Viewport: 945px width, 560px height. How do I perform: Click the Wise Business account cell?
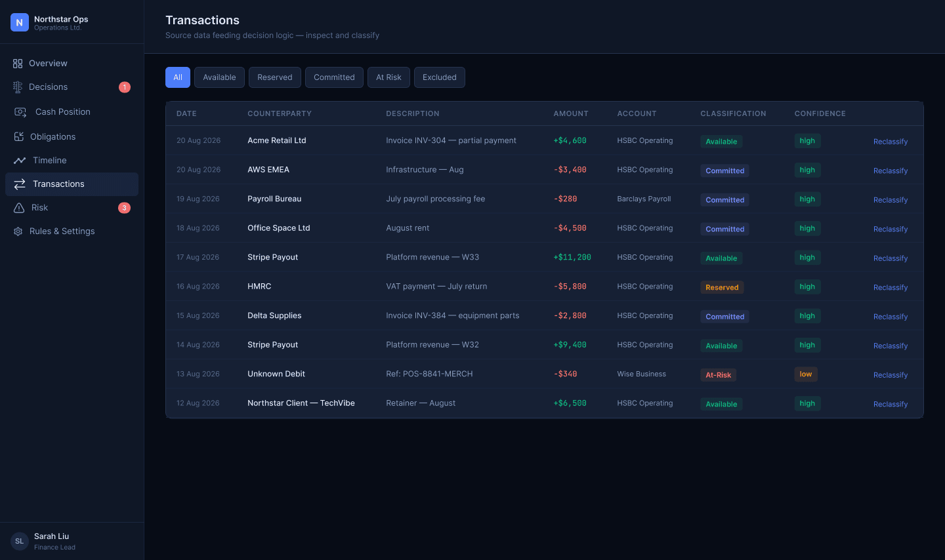click(x=641, y=374)
